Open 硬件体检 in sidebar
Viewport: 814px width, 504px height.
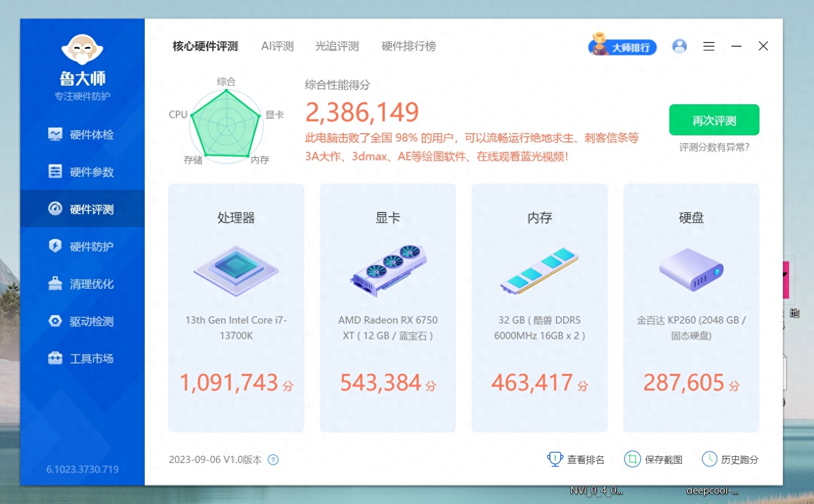(82, 135)
